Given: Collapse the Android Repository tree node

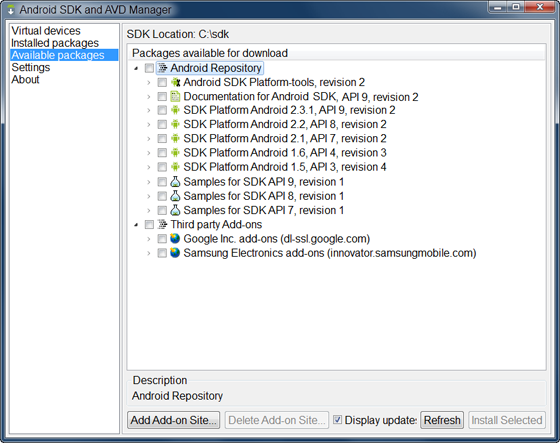Looking at the screenshot, I should tap(136, 68).
